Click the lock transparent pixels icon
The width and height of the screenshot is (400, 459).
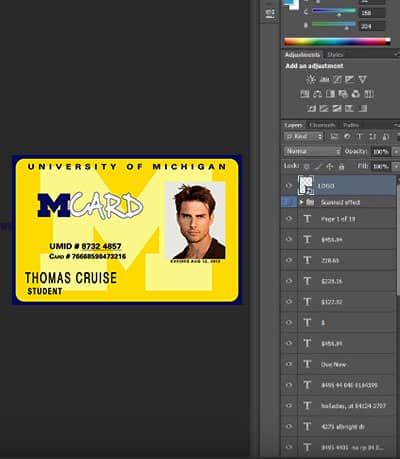(306, 166)
